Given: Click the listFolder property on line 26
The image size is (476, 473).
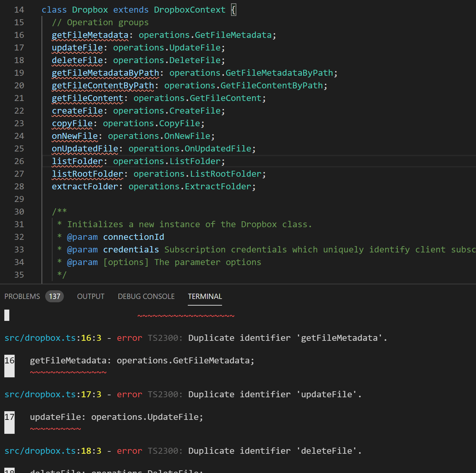Looking at the screenshot, I should tap(77, 161).
